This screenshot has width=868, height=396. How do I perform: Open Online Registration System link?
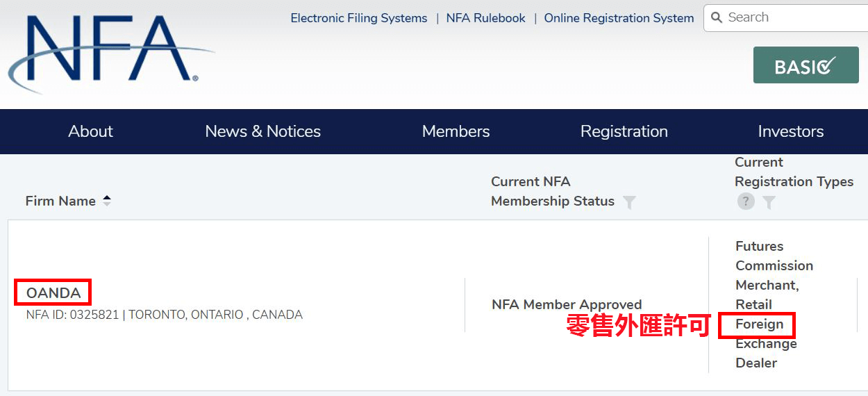pos(619,18)
